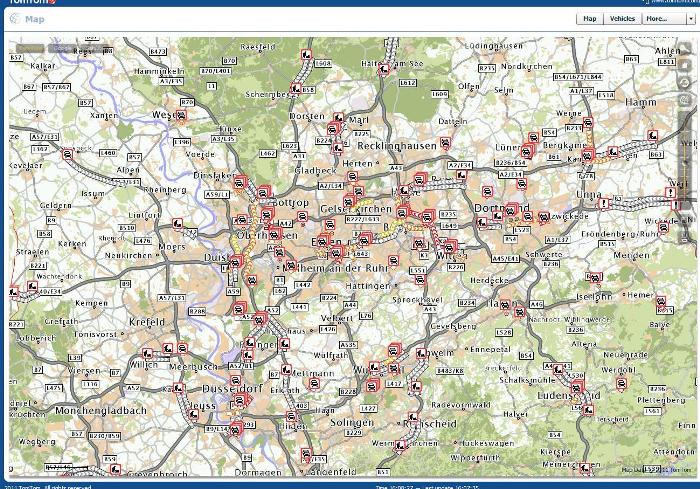
Task: Select the roadworks icon above Moers
Action: (177, 223)
